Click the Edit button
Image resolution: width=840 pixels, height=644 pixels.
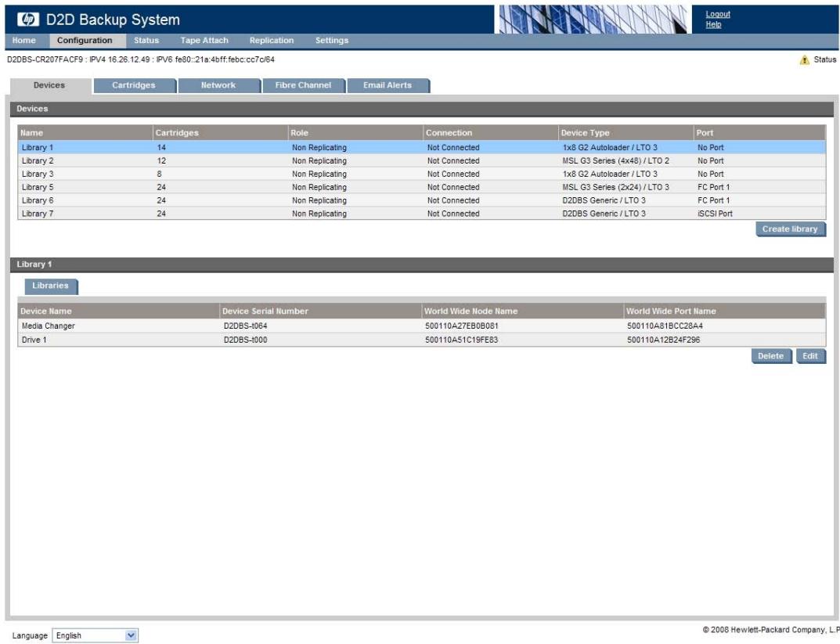click(810, 356)
